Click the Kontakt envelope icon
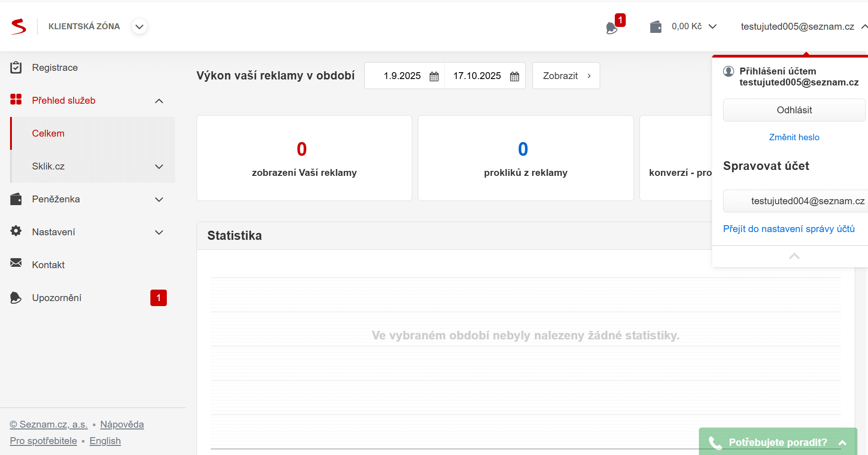Screen dimensions: 868x455 [16, 263]
